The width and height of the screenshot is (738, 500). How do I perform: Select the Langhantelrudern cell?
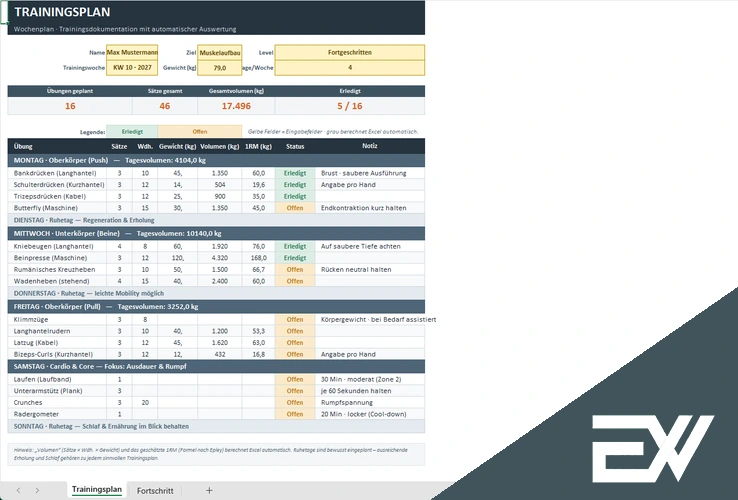[x=57, y=331]
